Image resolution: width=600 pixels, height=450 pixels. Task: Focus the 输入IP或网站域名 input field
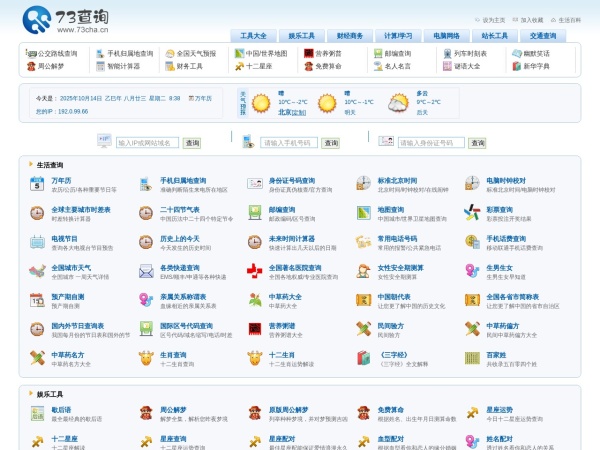click(147, 143)
